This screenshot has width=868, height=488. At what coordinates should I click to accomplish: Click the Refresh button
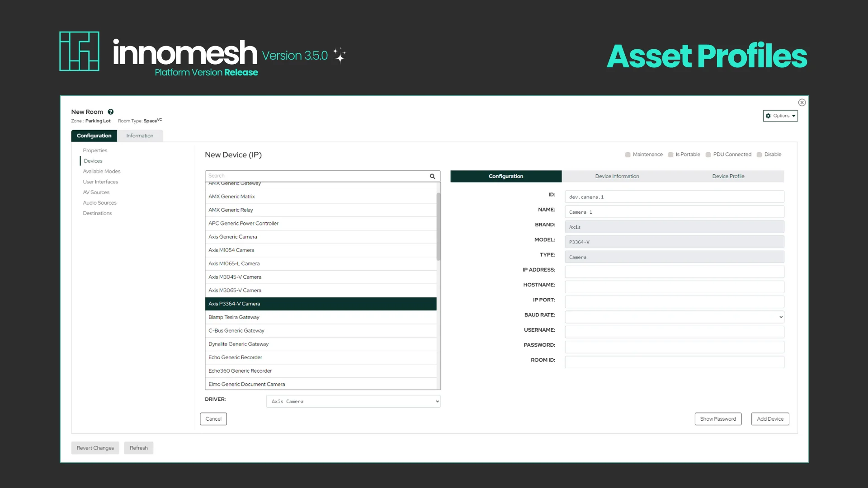tap(139, 448)
